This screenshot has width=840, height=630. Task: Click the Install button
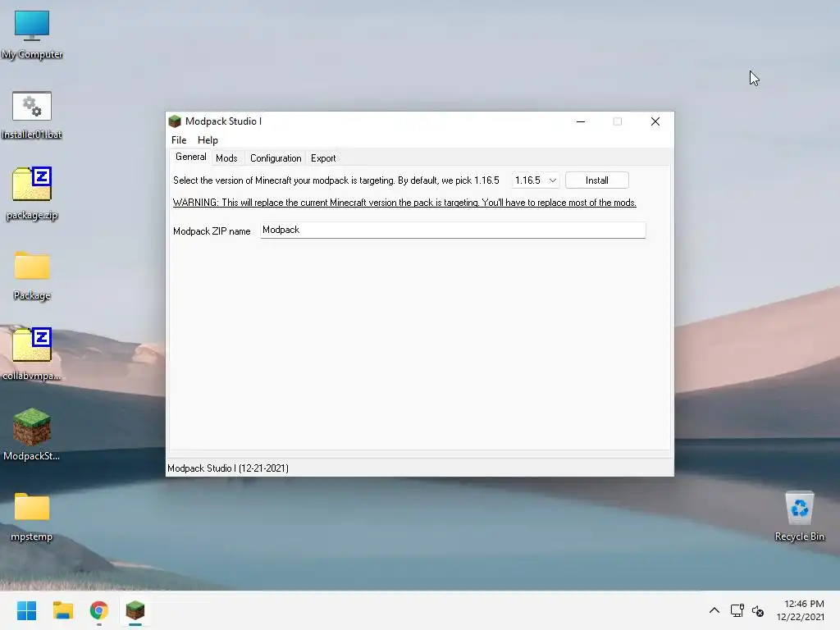click(597, 180)
